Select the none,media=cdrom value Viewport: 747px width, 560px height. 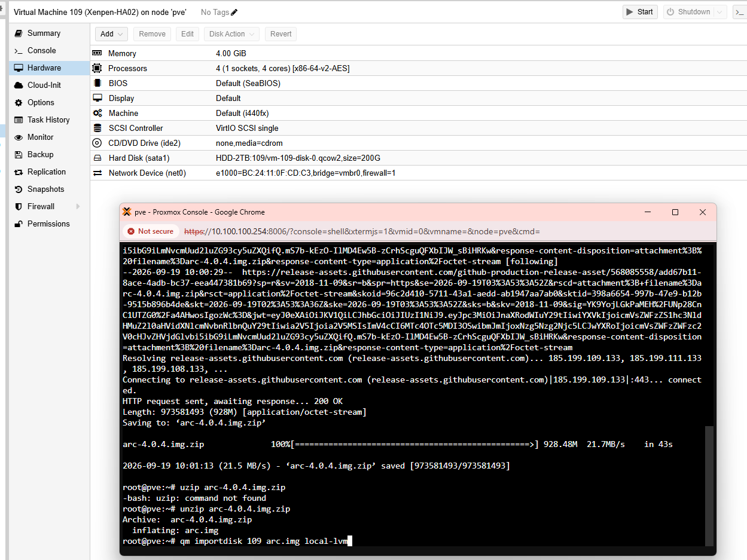point(249,143)
